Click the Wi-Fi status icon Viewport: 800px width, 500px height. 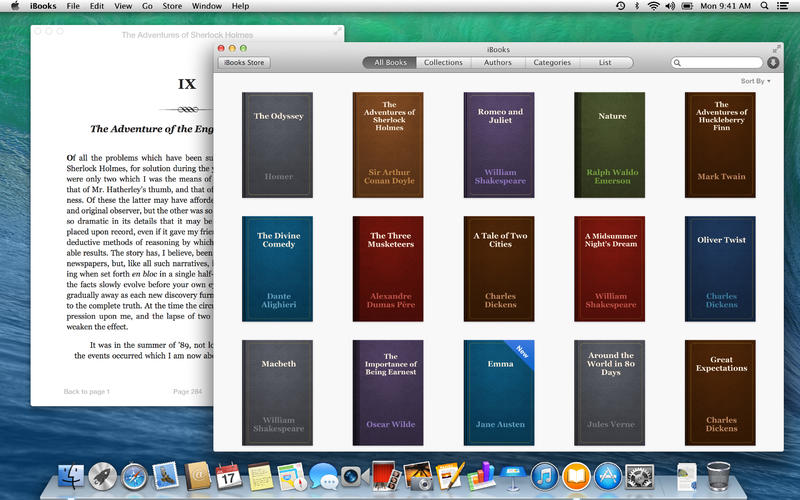(x=654, y=6)
